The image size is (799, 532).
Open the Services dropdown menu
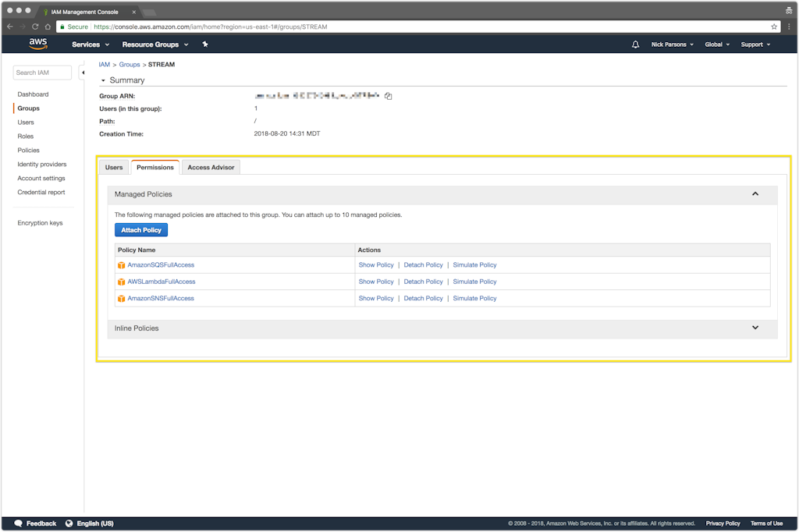[x=91, y=44]
